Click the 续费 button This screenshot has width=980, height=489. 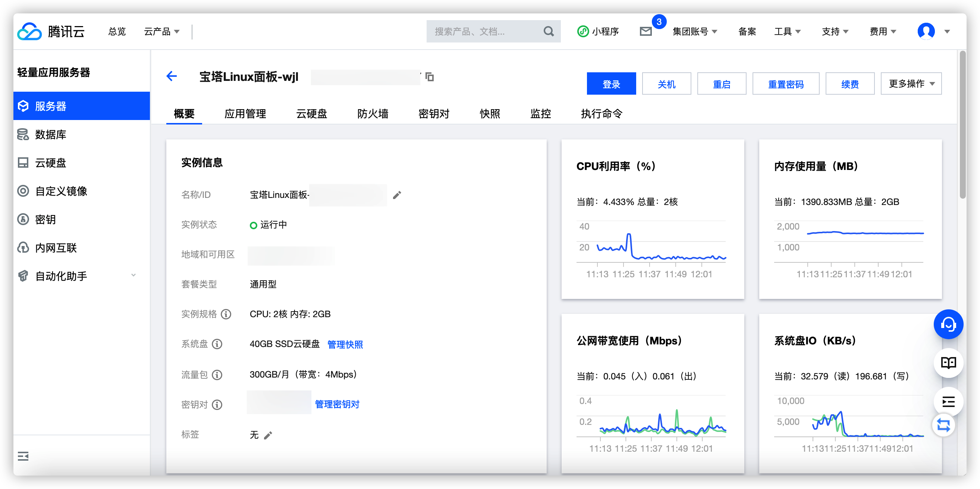850,83
